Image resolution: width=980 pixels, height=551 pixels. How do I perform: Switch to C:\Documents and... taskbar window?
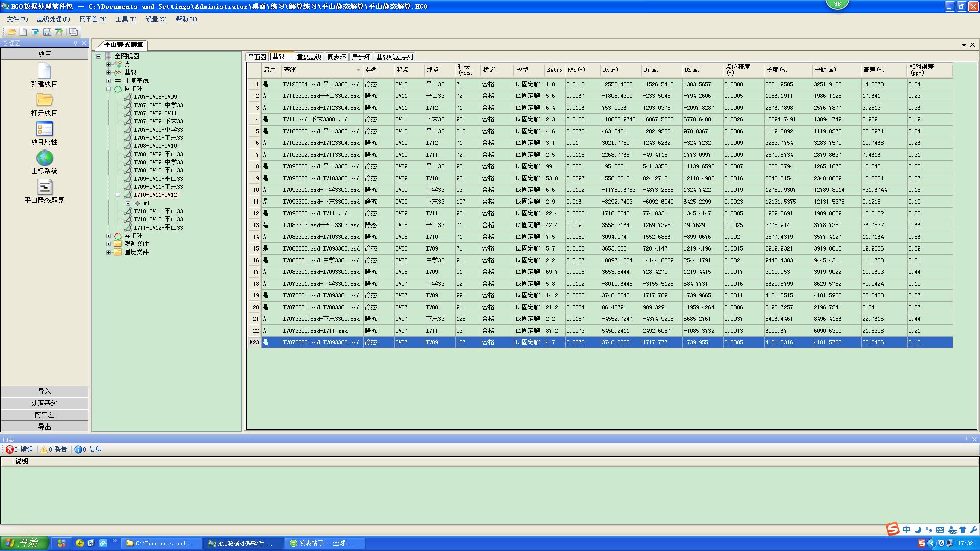coord(161,543)
